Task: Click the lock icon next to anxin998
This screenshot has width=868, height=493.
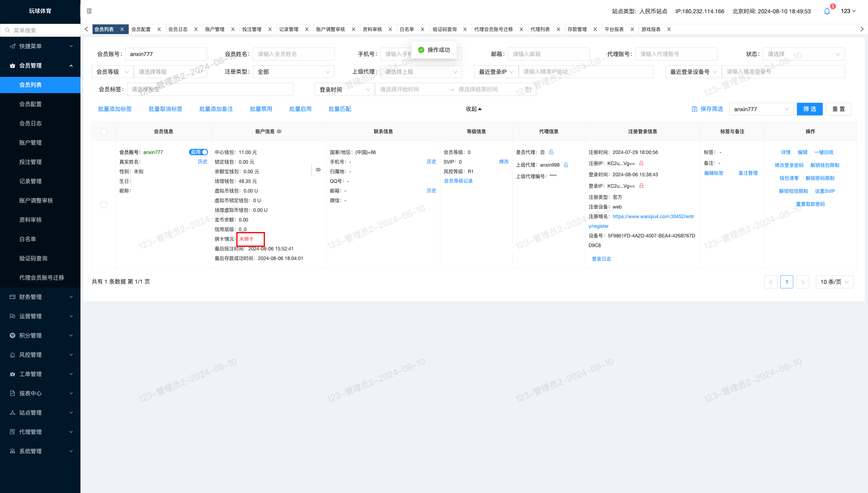Action: coord(566,165)
